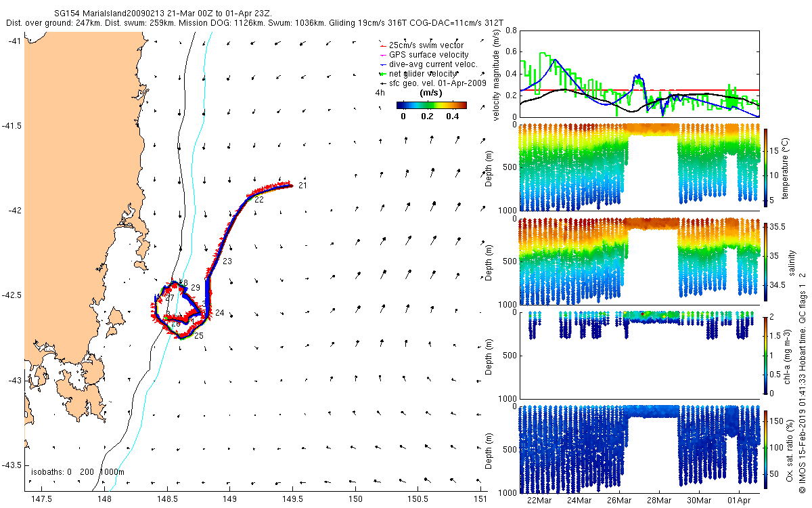Click the track day marker 23
The image size is (812, 508).
[x=227, y=261]
